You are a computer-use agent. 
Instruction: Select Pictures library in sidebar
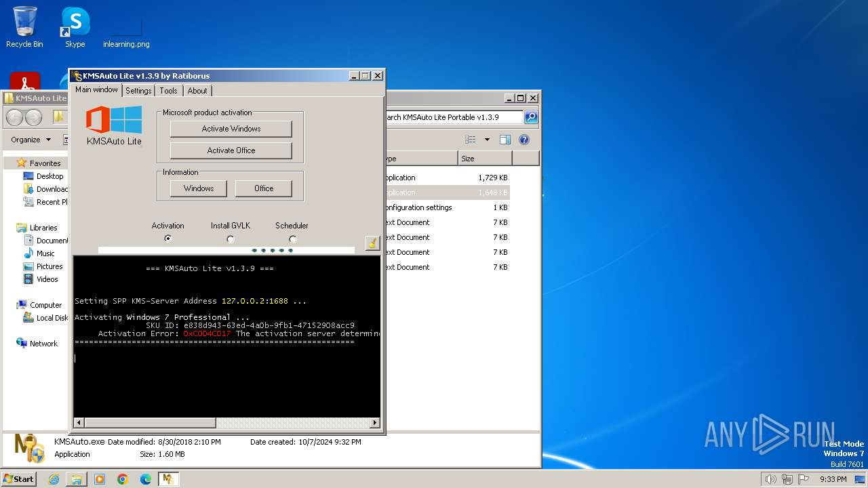coord(43,266)
